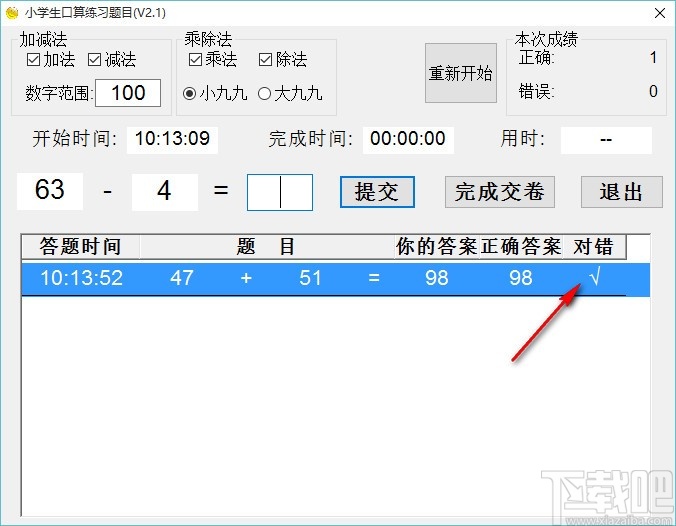
Task: Select the result row at 10:13:52
Action: coord(335,279)
